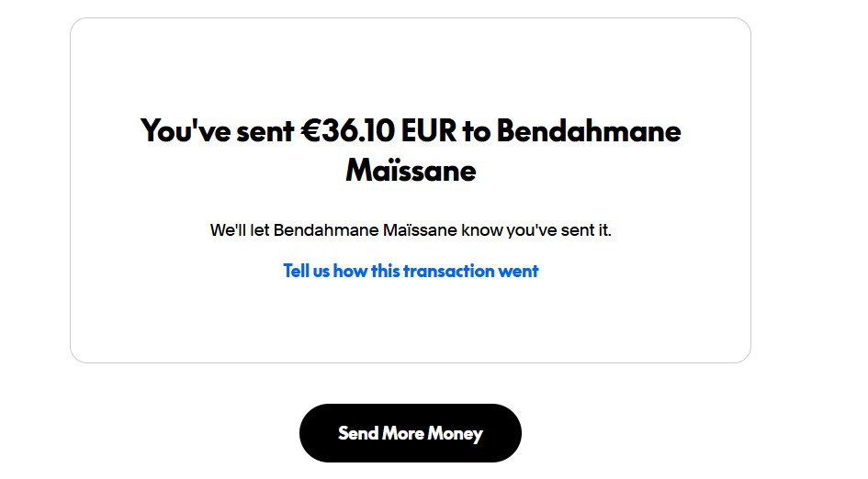The image size is (868, 479).
Task: Click 'Tell us' at the start of the blue link
Action: click(306, 271)
